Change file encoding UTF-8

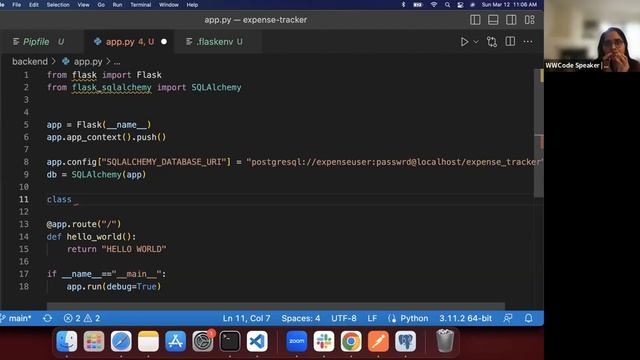pyautogui.click(x=344, y=318)
